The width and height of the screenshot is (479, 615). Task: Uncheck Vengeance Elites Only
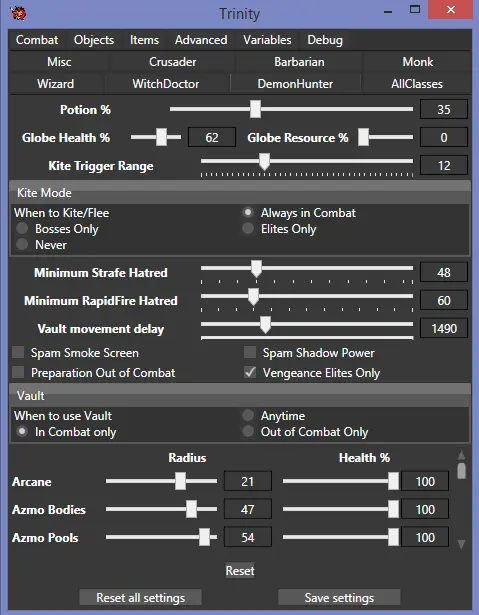[250, 372]
